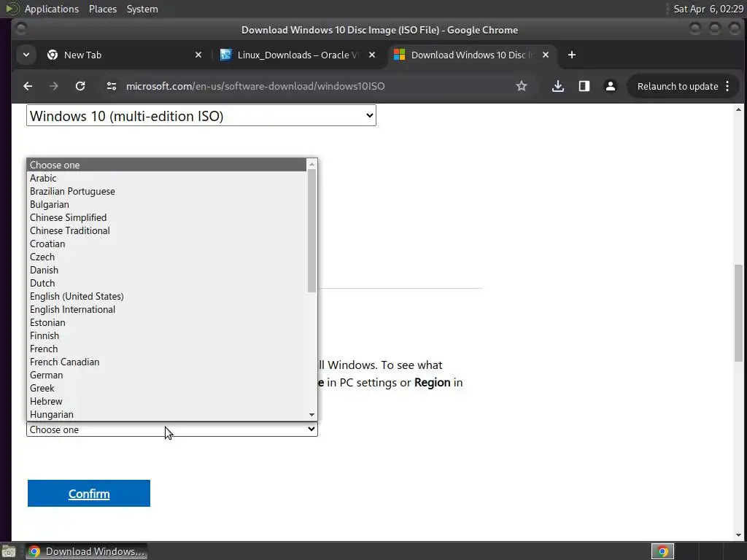
Task: Select Danish language option
Action: point(166,270)
